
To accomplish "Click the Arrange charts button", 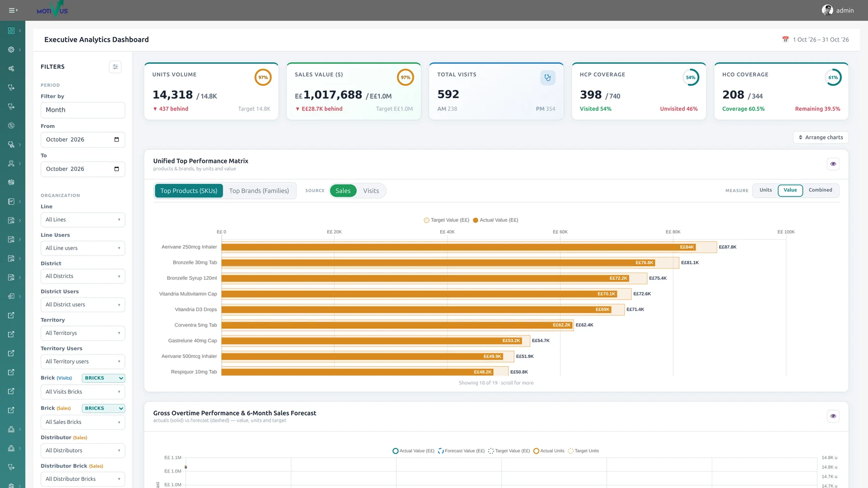I will (821, 137).
